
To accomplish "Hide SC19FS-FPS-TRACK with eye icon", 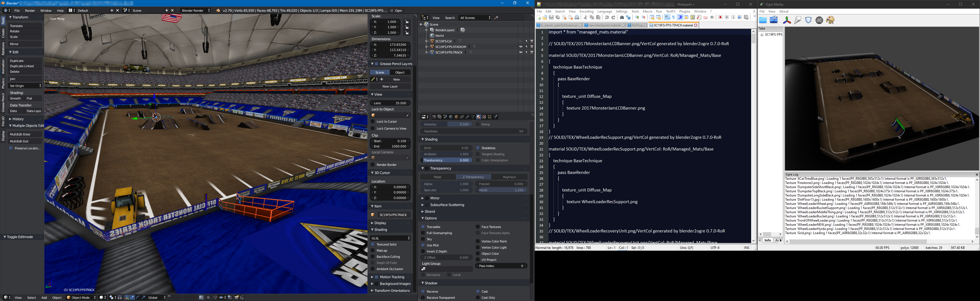I will coord(521,52).
